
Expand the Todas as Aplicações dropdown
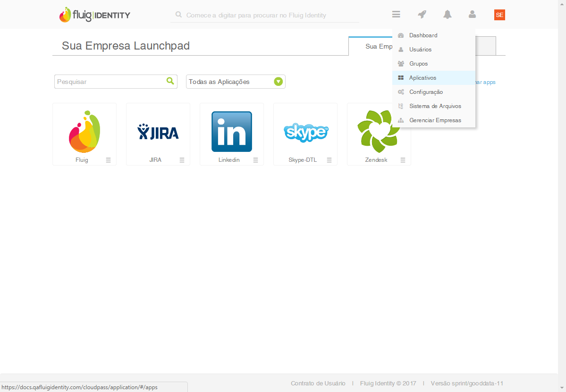tap(236, 82)
